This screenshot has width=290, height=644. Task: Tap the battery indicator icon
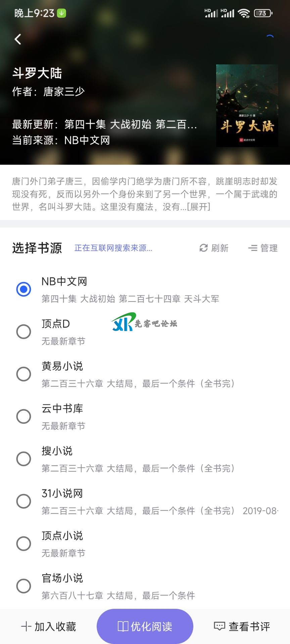pyautogui.click(x=263, y=13)
